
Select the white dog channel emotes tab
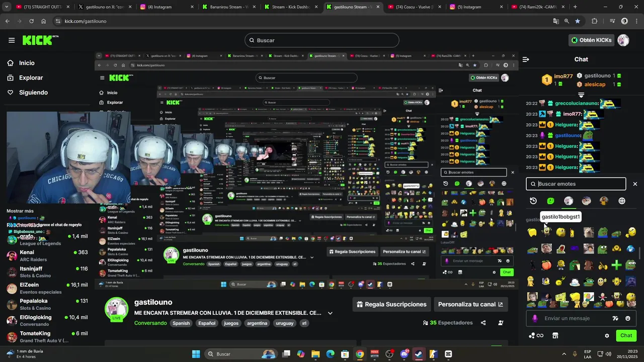click(x=569, y=201)
